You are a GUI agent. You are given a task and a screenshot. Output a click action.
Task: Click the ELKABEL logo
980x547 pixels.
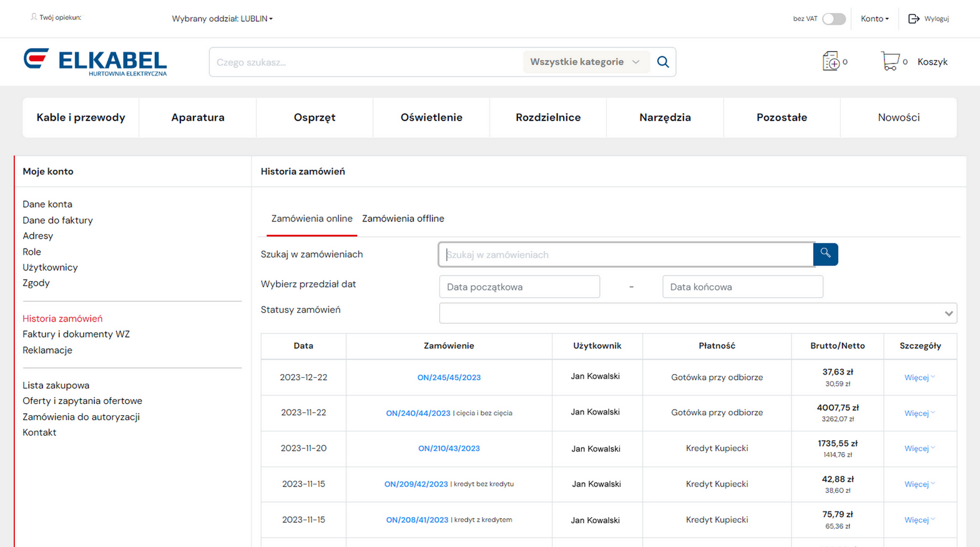(x=95, y=62)
